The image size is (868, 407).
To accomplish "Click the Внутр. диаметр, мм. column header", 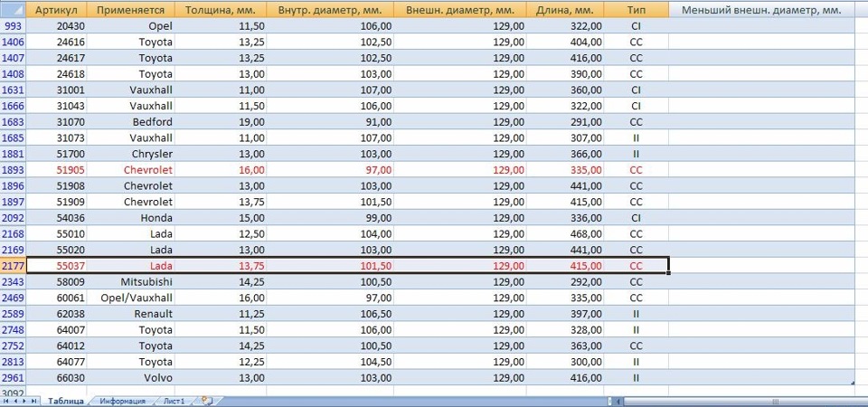I will (x=330, y=9).
